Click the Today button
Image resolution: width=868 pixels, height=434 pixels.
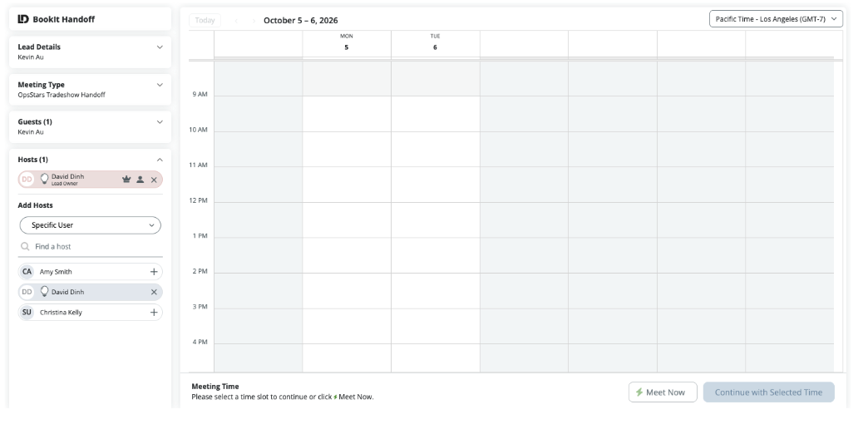[x=205, y=21]
